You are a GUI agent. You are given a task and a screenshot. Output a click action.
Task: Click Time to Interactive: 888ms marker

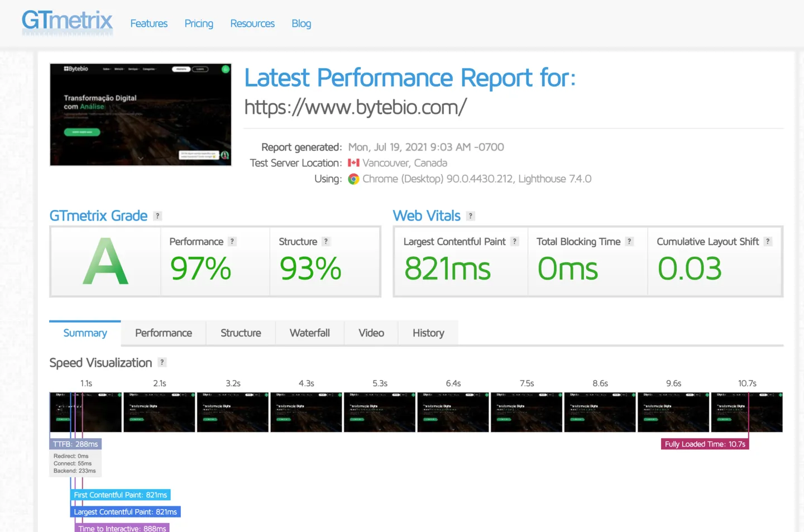pyautogui.click(x=122, y=528)
